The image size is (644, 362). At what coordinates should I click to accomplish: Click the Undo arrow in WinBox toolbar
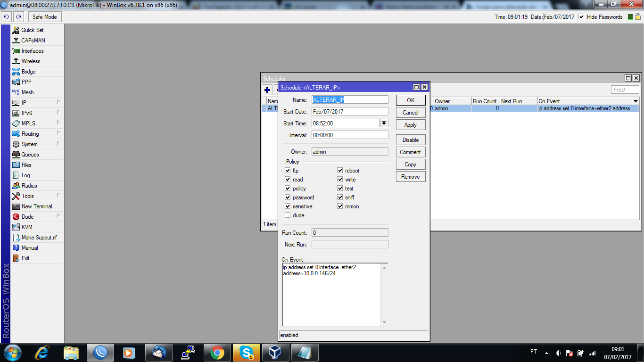6,16
